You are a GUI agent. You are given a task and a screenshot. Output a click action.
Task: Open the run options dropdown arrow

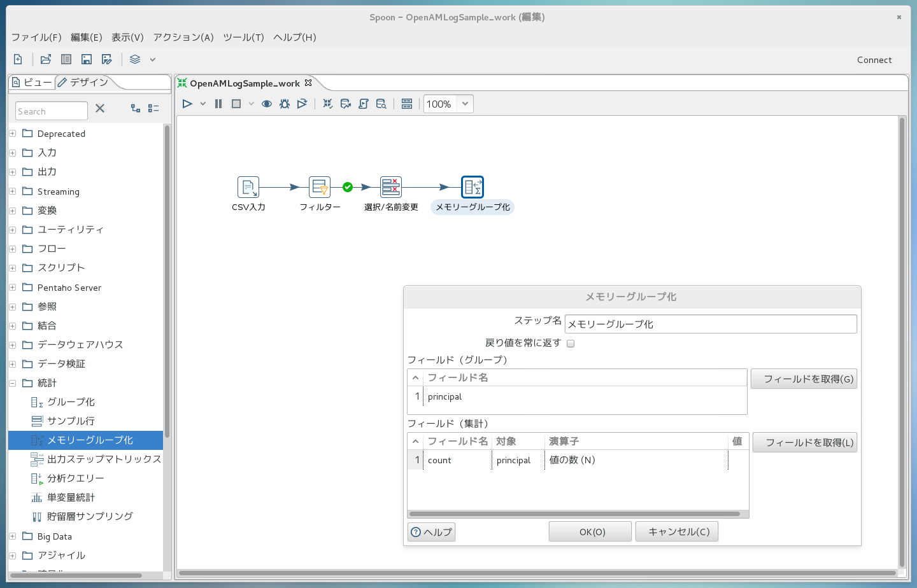coord(203,104)
